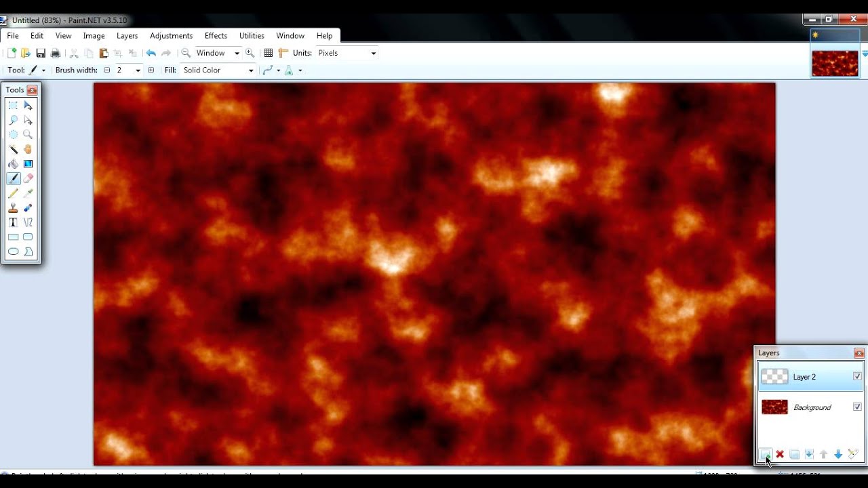Click the Undo arrow icon
This screenshot has height=488, width=868.
tap(151, 53)
